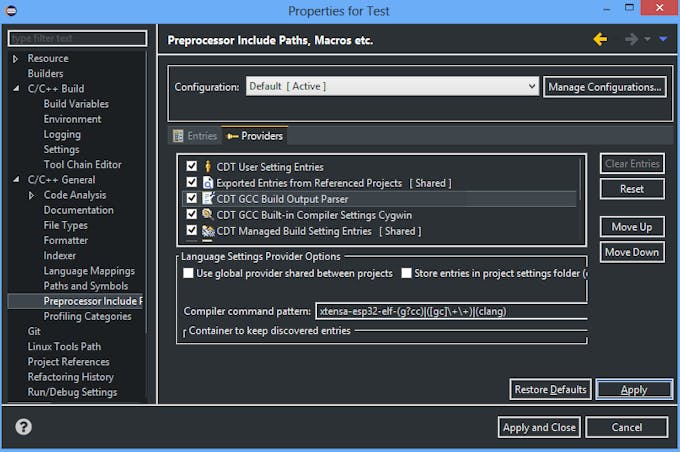Select Build Variables in the tree
The image size is (680, 452).
point(76,104)
